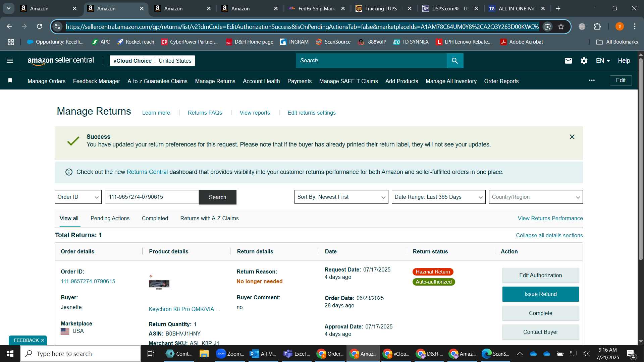Open the Chrome profile avatar
The image size is (644, 362).
620,26
